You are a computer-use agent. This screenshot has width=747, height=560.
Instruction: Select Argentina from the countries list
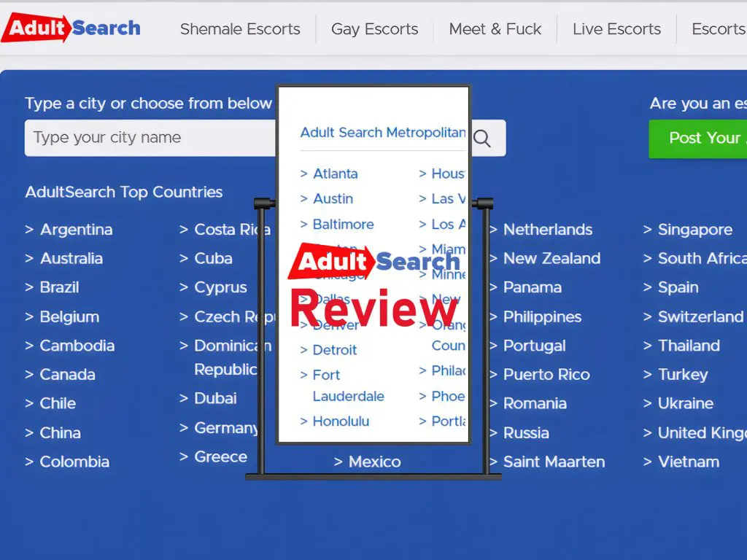pyautogui.click(x=76, y=230)
